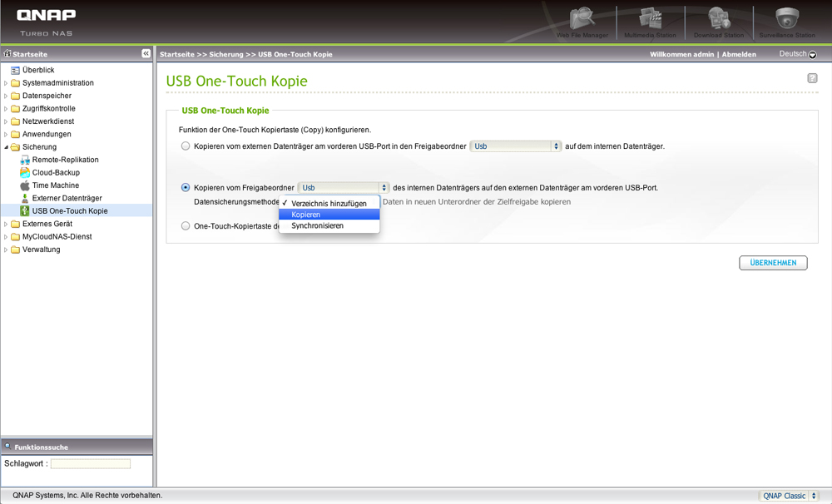
Task: Click Verwaltung folder icon
Action: [15, 250]
